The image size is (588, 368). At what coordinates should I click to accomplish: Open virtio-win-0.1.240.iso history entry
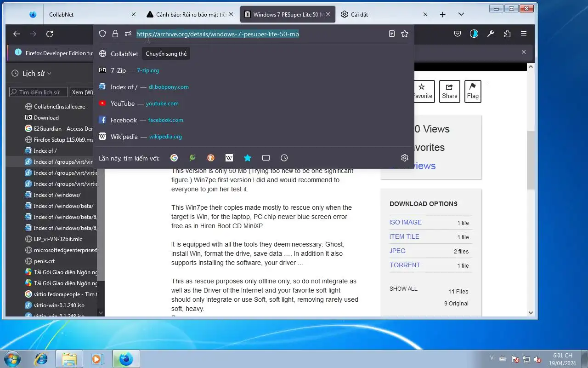pos(55,305)
